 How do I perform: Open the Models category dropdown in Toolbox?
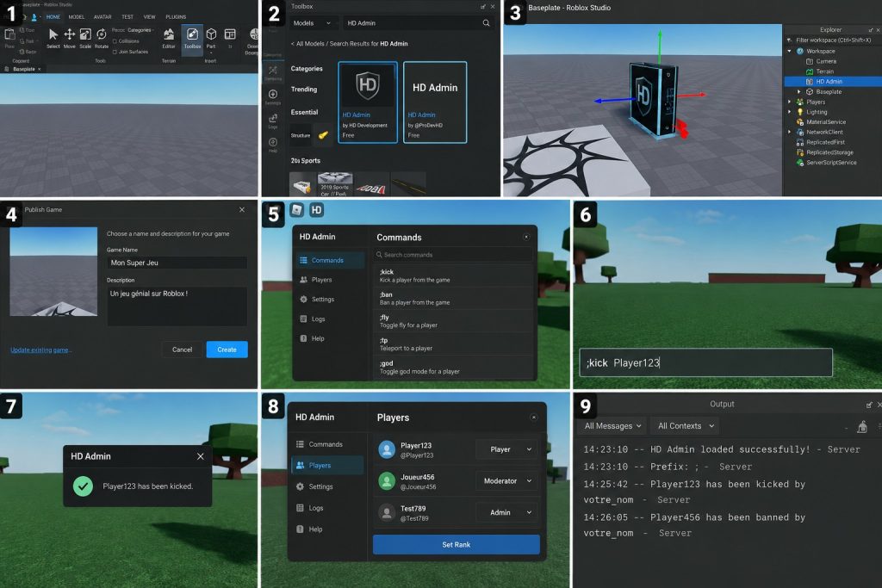(312, 23)
